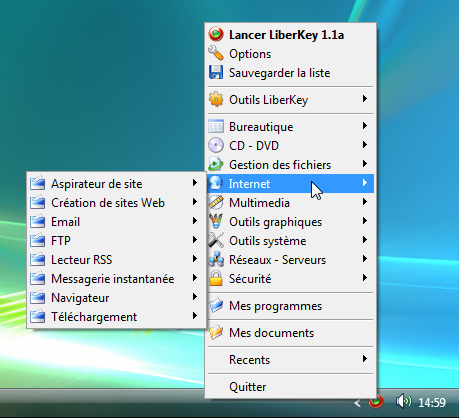The width and height of the screenshot is (459, 418).
Task: Click the Outils système crossed tools icon
Action: pyautogui.click(x=216, y=240)
